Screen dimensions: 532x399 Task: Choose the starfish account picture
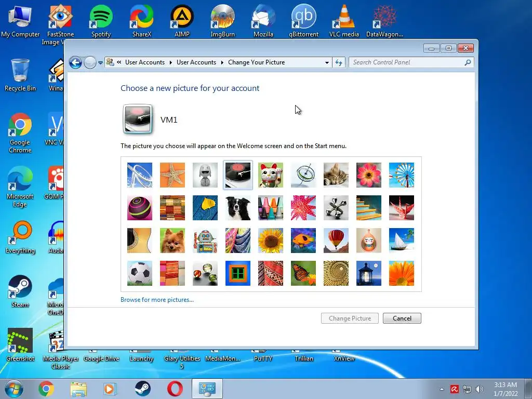(172, 175)
